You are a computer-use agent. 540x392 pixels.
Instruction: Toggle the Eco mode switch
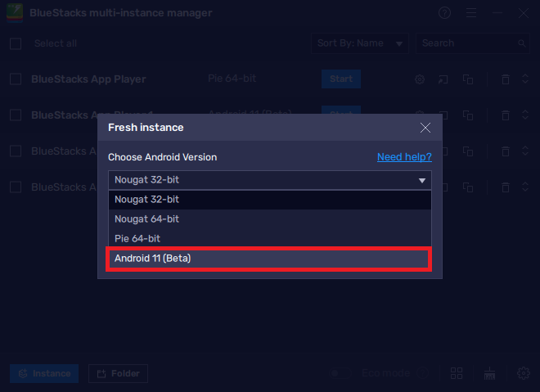point(340,373)
